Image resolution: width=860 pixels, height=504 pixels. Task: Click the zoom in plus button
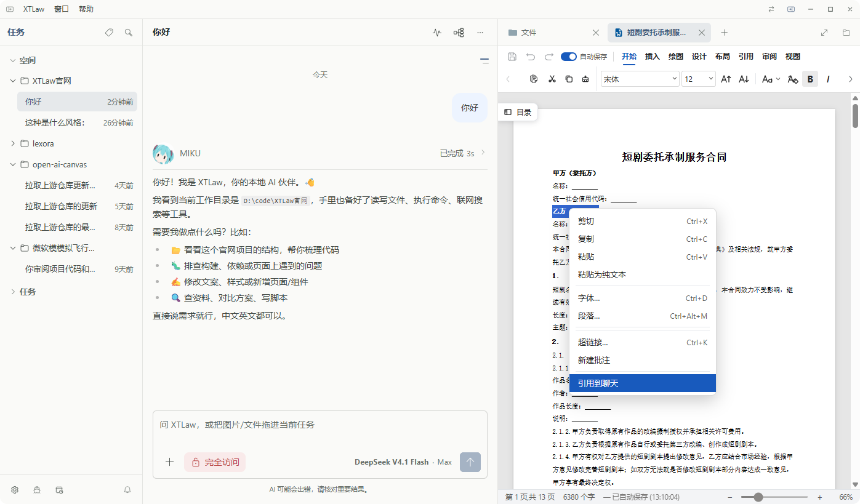[x=819, y=497]
